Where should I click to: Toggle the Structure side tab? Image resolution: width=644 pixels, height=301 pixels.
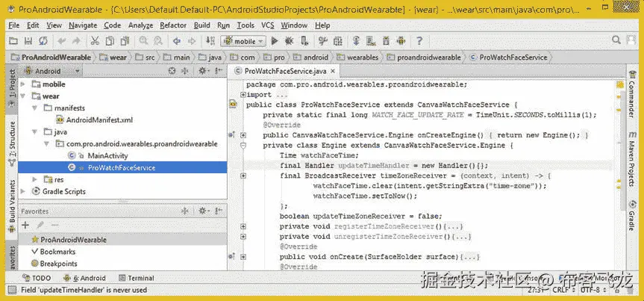click(x=13, y=144)
